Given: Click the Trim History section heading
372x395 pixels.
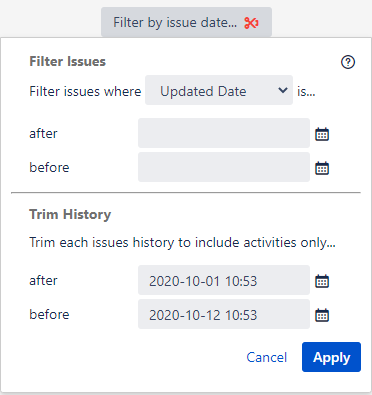Looking at the screenshot, I should (70, 214).
